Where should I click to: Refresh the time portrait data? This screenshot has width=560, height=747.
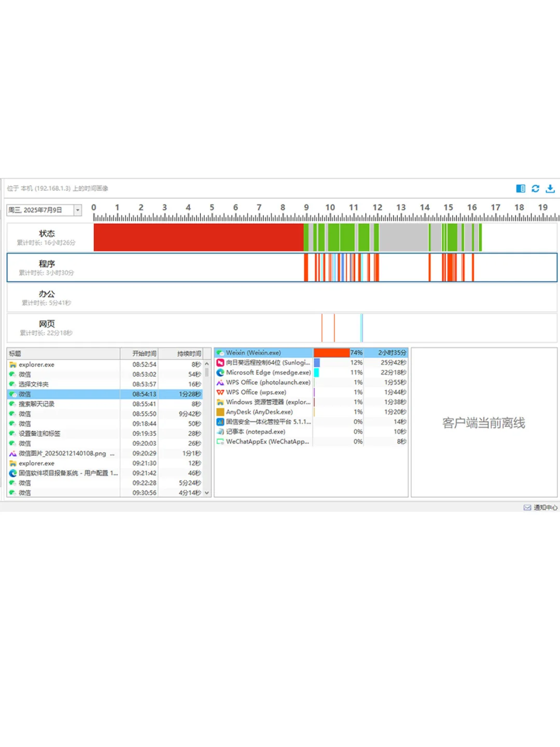coord(536,188)
